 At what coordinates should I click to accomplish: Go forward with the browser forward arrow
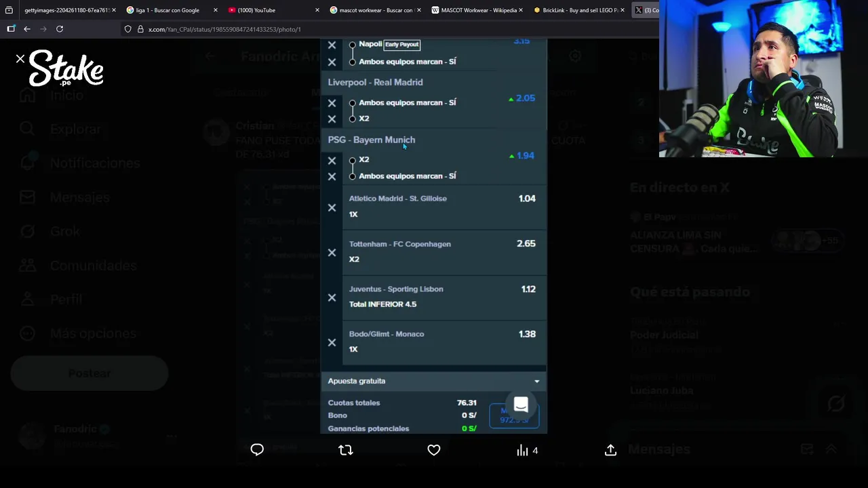pyautogui.click(x=43, y=29)
